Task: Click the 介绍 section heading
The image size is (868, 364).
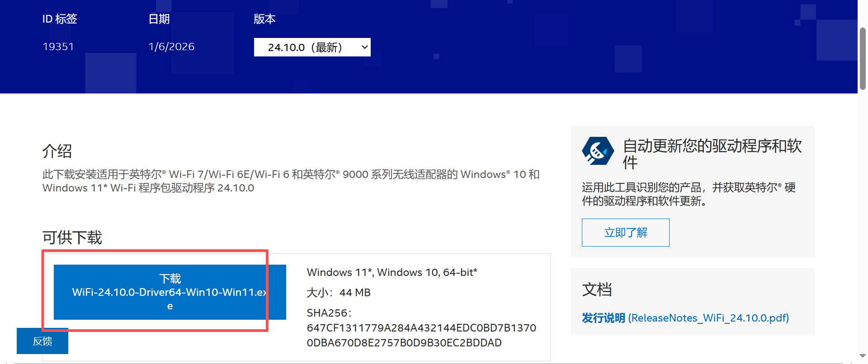Action: [x=57, y=151]
